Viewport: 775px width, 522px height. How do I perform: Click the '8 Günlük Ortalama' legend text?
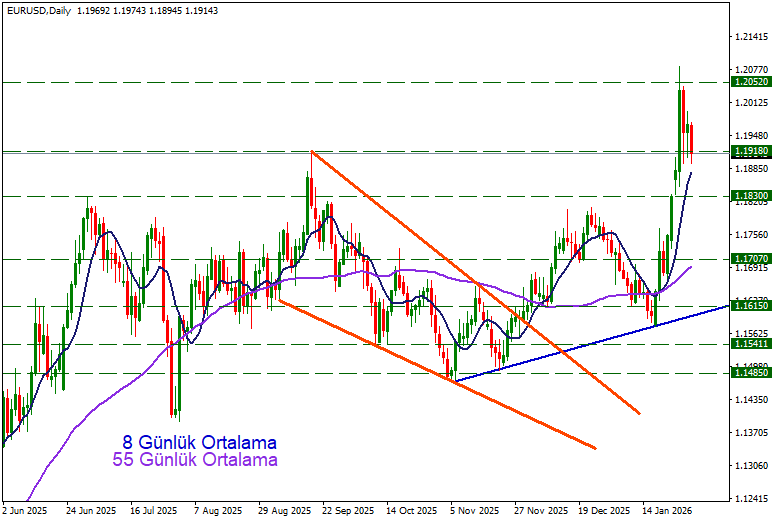199,442
